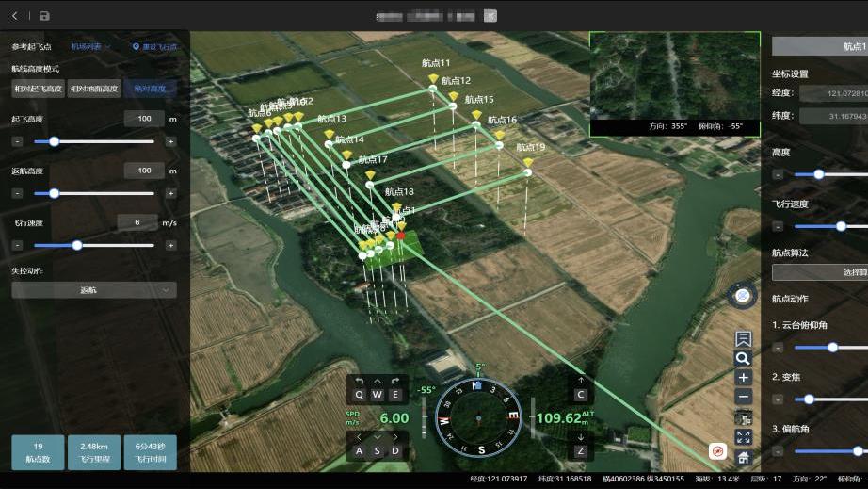Viewport: 868px width, 489px height.
Task: Zoom in the map with the plus icon
Action: coord(743,378)
